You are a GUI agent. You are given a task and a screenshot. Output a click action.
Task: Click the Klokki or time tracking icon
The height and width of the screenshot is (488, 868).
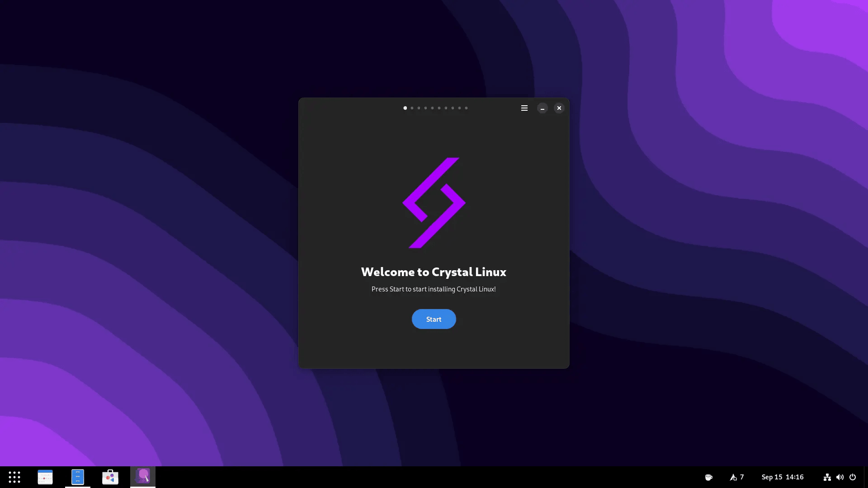pyautogui.click(x=708, y=477)
